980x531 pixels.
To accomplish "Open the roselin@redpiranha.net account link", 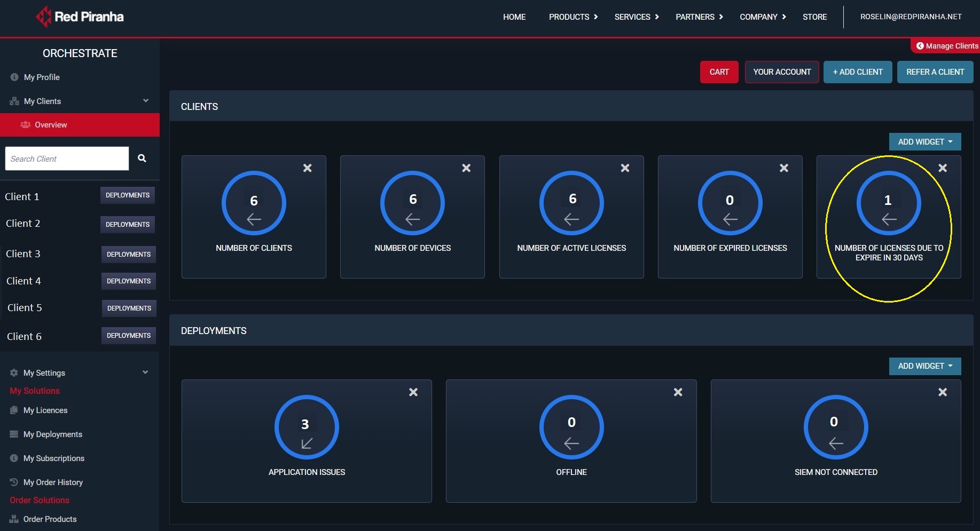I will [x=911, y=17].
